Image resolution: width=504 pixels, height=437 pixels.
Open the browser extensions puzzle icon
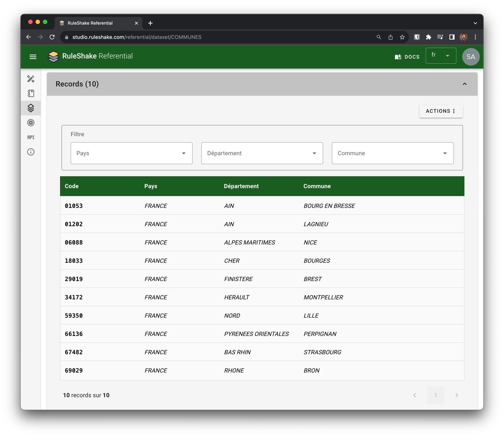coord(428,37)
